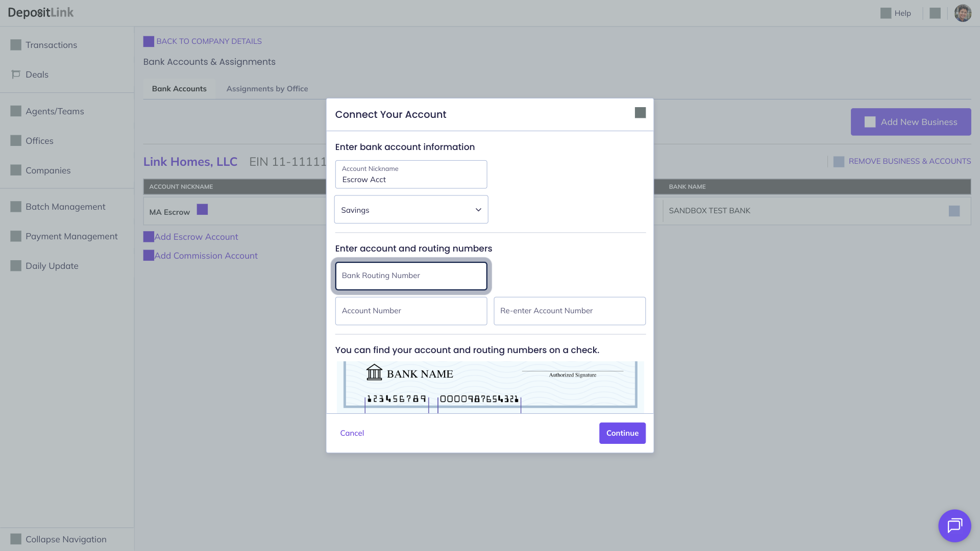Click the Transactions sidebar icon
This screenshot has height=551, width=980.
tap(16, 45)
